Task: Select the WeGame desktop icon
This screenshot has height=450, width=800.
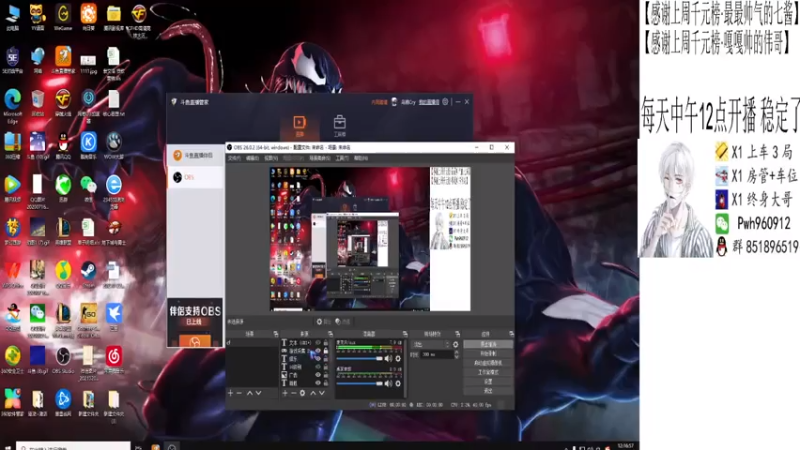Action: point(63,17)
